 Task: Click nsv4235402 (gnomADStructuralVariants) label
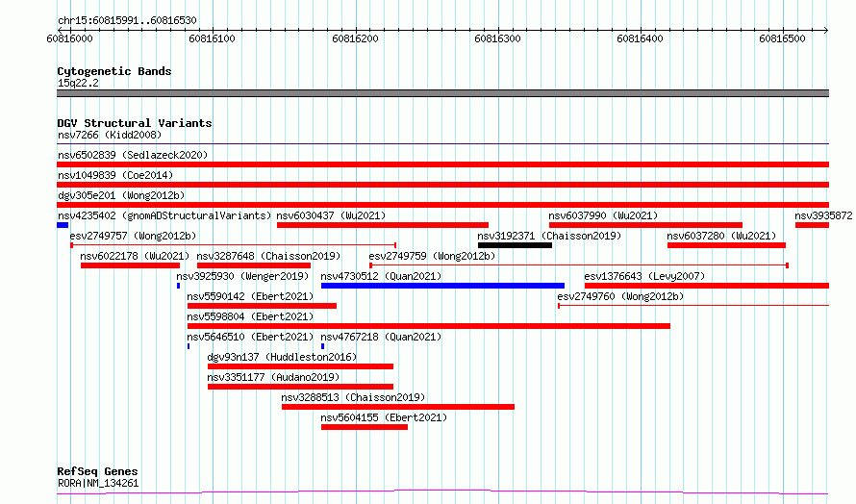point(164,215)
